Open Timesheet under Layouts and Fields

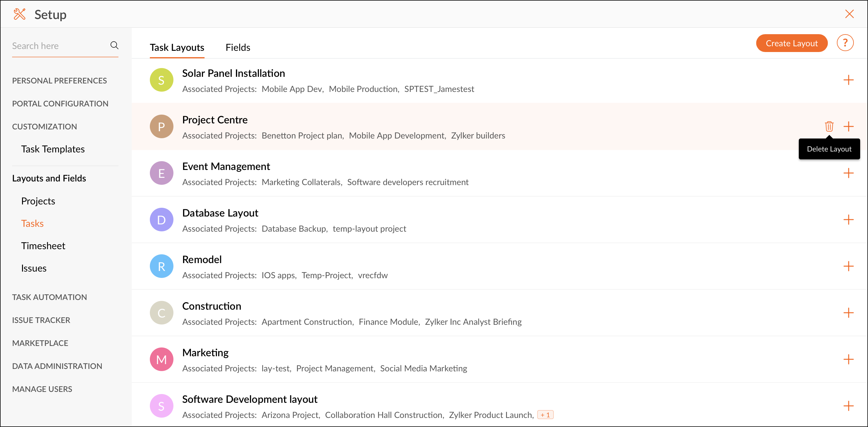coord(43,246)
